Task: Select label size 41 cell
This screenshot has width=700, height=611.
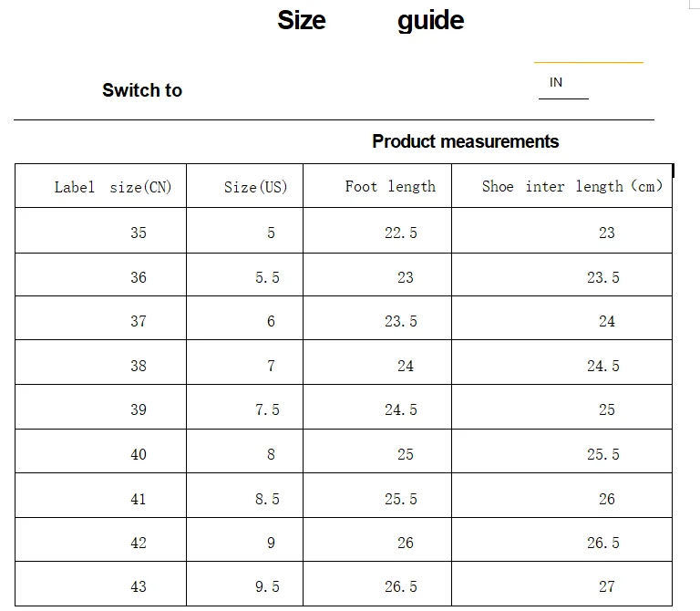Action: [100, 495]
